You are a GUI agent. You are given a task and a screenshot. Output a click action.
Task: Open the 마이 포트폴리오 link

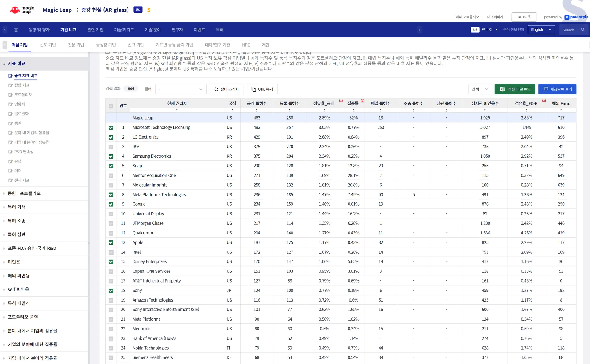tap(467, 17)
